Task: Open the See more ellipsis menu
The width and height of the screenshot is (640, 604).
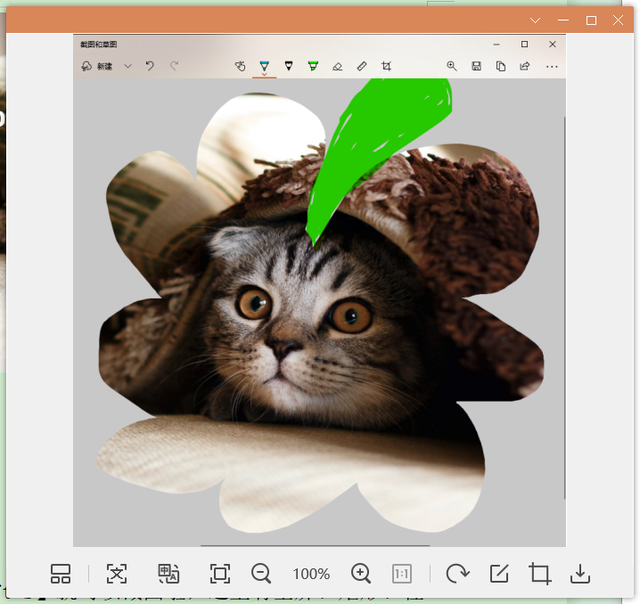Action: pos(552,67)
